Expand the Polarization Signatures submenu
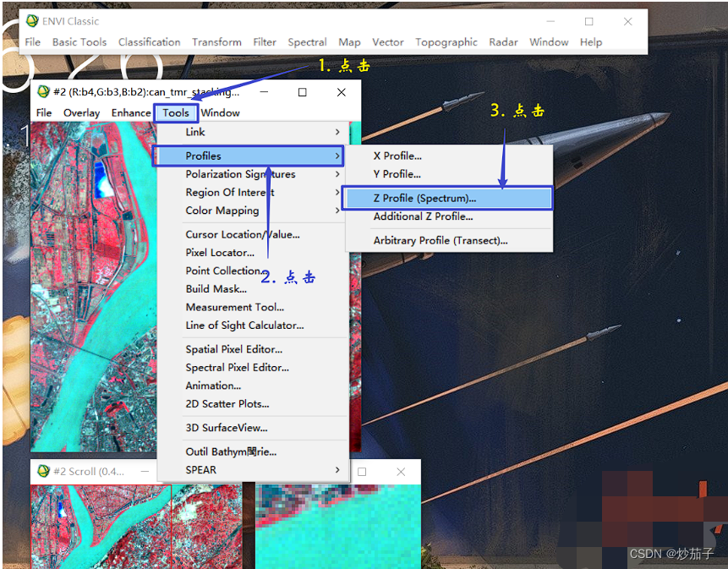Viewport: 728px width, 569px height. [253, 174]
